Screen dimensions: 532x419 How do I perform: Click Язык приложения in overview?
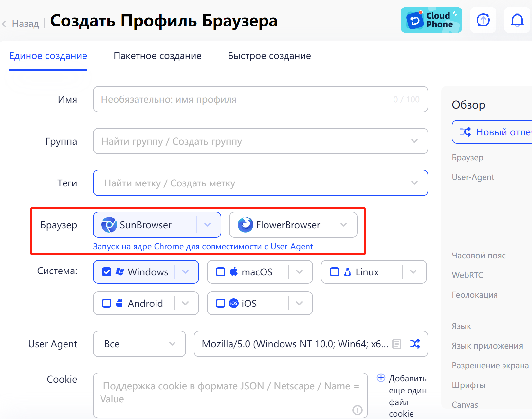pyautogui.click(x=487, y=346)
